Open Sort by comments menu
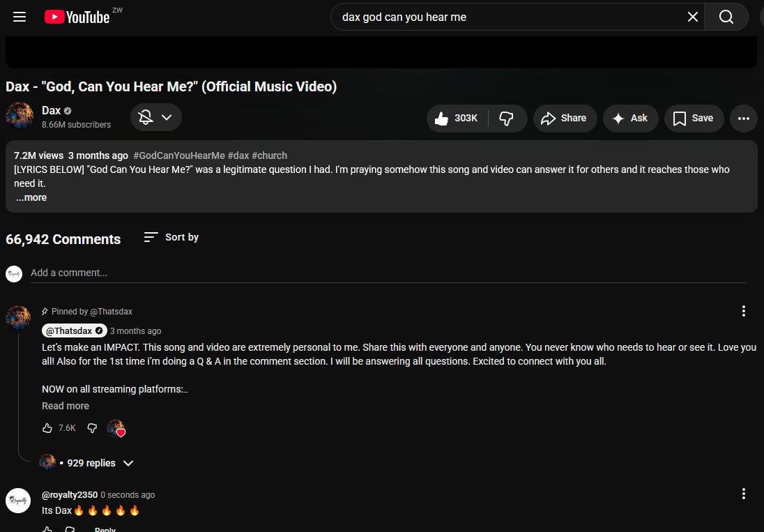The image size is (764, 532). (171, 237)
